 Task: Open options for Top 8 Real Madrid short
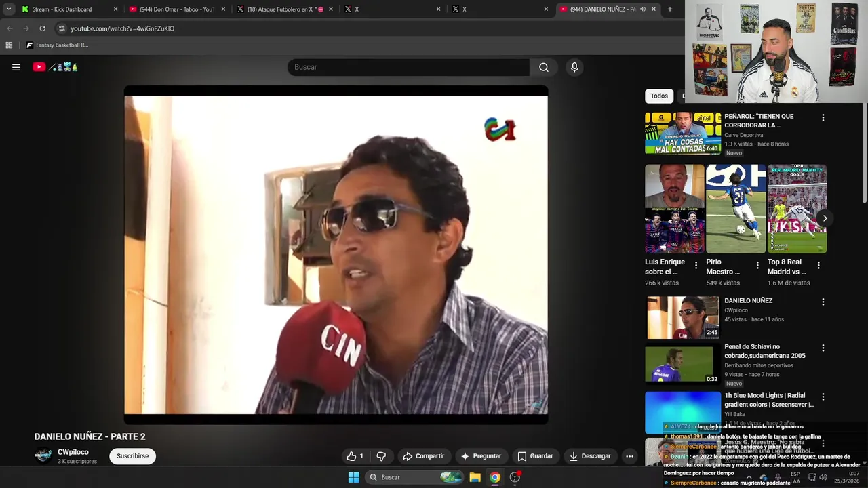point(818,266)
